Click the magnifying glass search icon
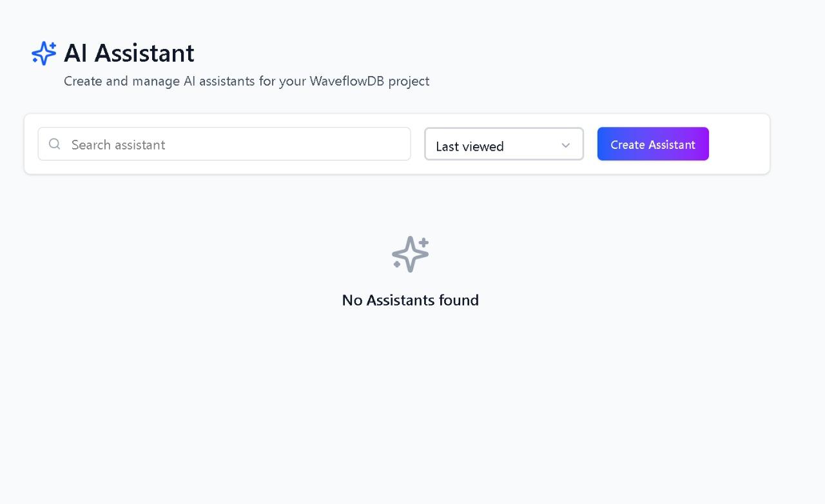The image size is (825, 504). [55, 144]
